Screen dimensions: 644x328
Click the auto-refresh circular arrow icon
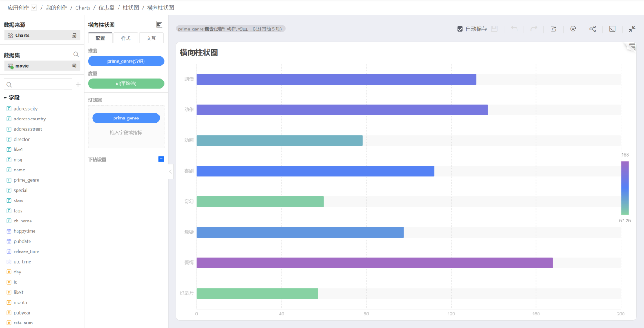pyautogui.click(x=573, y=29)
